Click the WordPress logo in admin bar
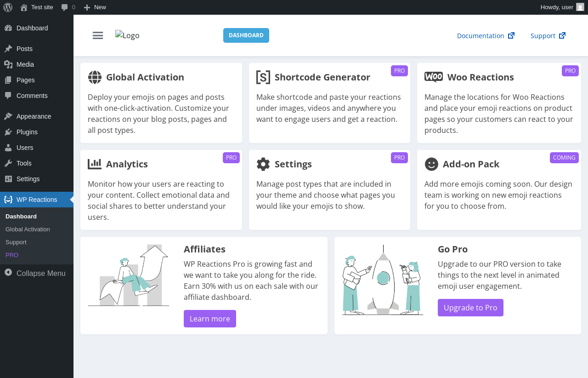The width and height of the screenshot is (588, 378). [x=8, y=7]
